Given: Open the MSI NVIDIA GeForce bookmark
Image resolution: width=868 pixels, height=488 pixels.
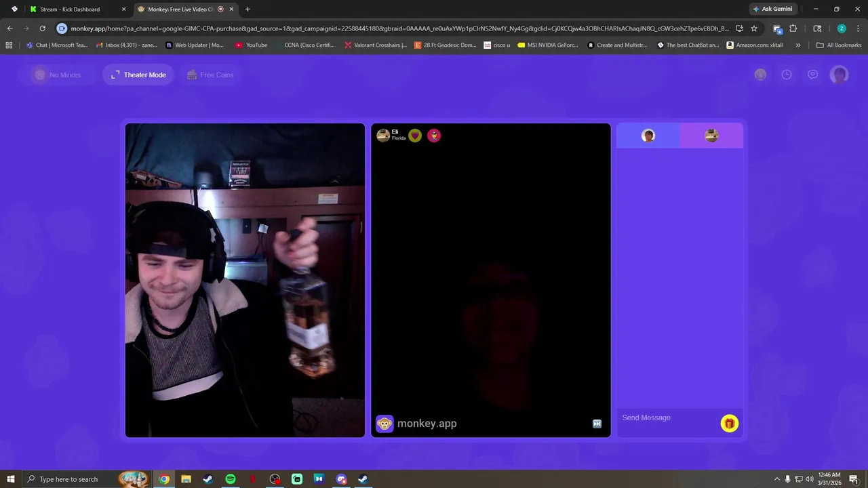Looking at the screenshot, I should (x=549, y=45).
